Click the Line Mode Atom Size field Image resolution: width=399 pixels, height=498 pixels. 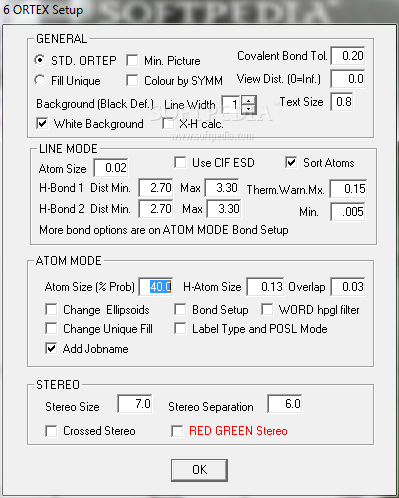[111, 168]
